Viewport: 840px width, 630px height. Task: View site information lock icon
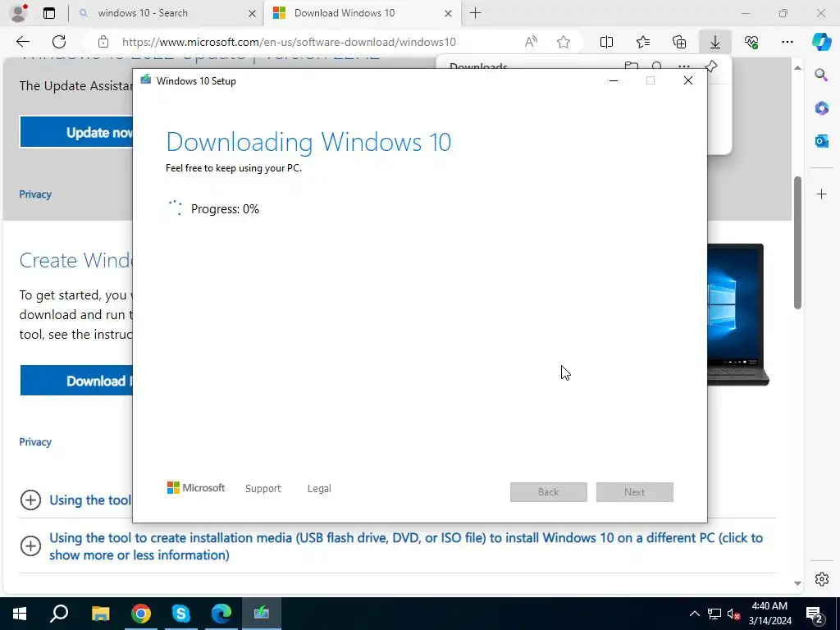[103, 42]
